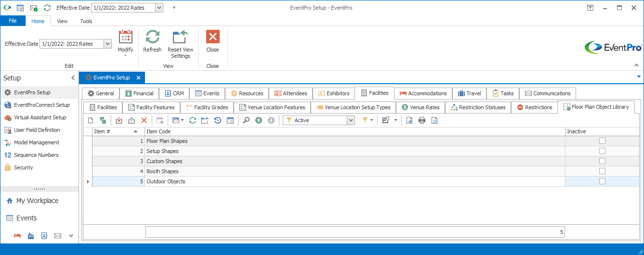Click the Modify calendar icon in ribbon

point(125,37)
